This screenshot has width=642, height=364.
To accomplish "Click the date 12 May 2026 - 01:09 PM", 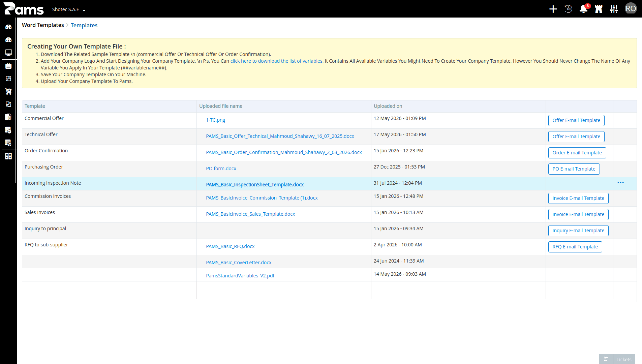I will tap(400, 118).
